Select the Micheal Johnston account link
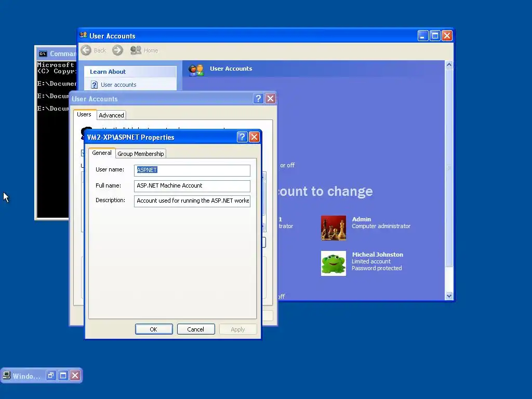The width and height of the screenshot is (532, 399). [377, 255]
